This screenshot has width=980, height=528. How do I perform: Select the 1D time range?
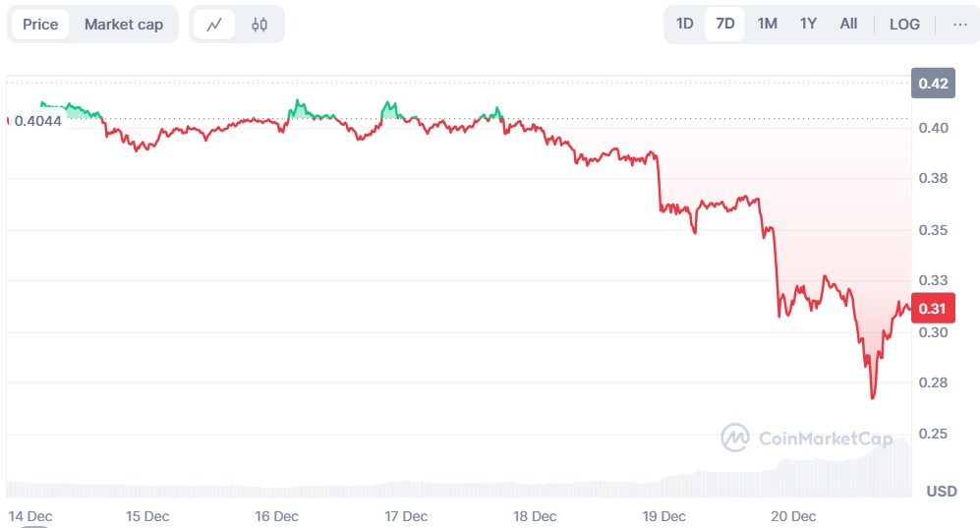pos(685,24)
